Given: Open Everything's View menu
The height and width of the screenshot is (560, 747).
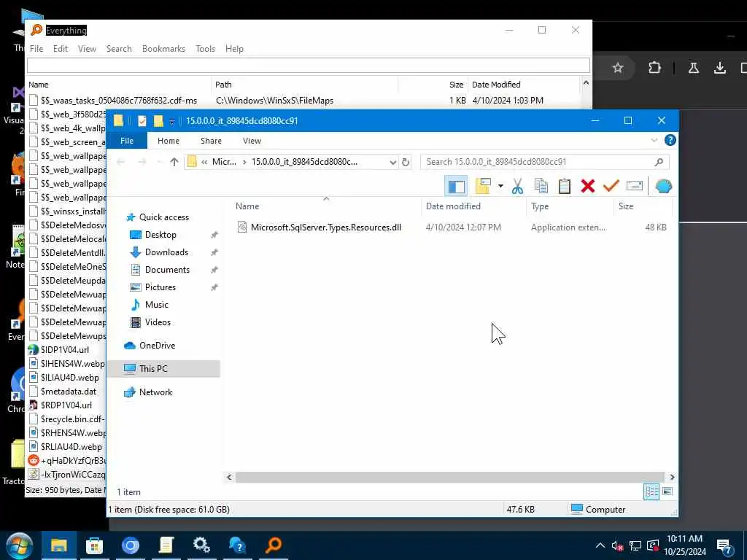Looking at the screenshot, I should tap(88, 49).
